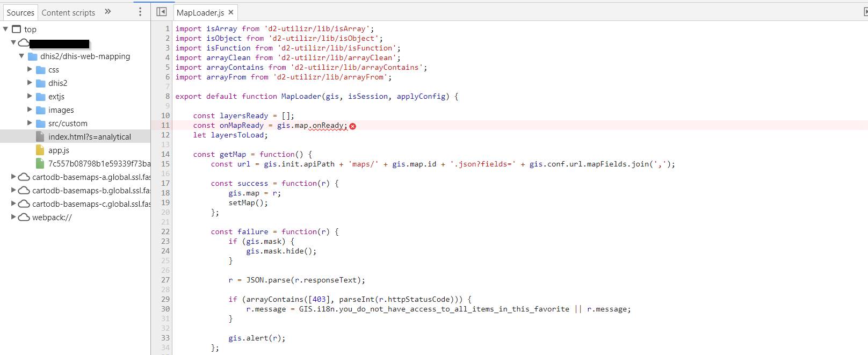
Task: Click the dhis2/dhis-web-mapping folder icon
Action: 32,56
